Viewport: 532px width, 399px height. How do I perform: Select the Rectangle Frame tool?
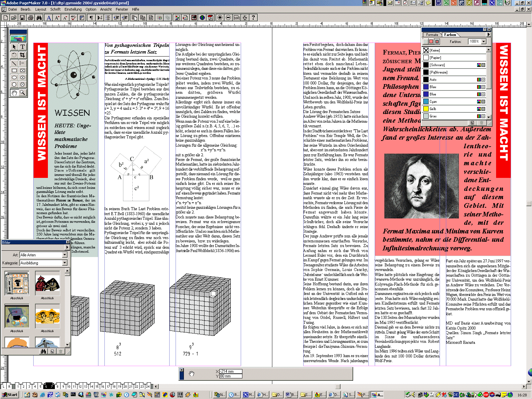coord(22,70)
